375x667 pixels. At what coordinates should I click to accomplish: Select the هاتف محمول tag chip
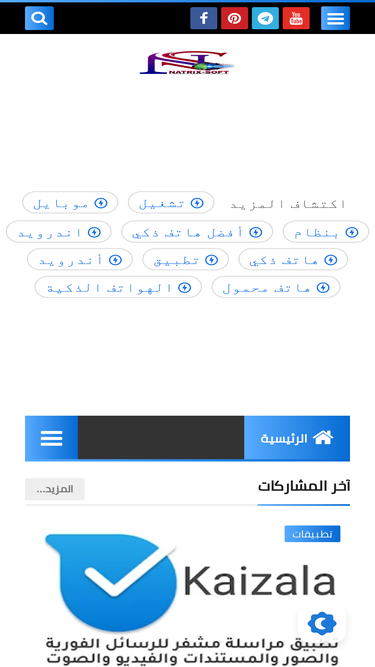coord(276,287)
